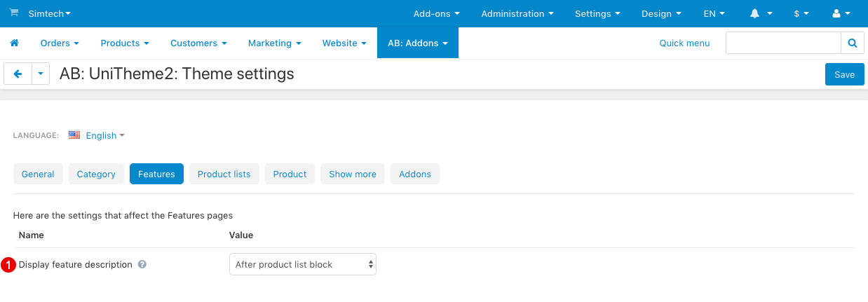Click the flag icon beside English
Screen dimensions: 868x302
click(x=74, y=135)
